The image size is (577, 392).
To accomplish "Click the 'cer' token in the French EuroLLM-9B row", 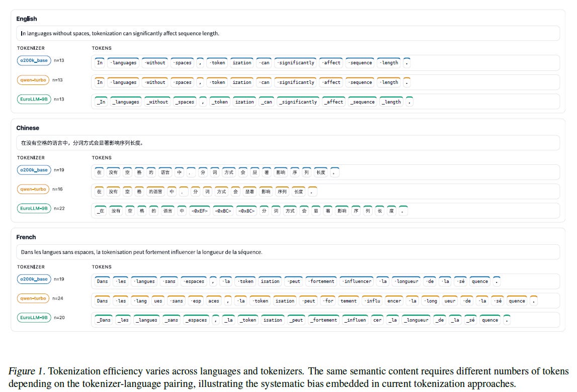I will coord(377,320).
